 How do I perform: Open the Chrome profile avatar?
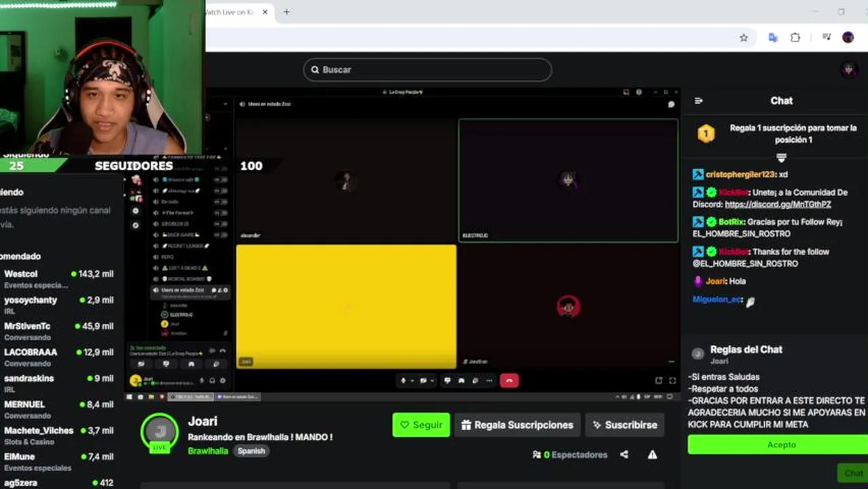[x=848, y=37]
